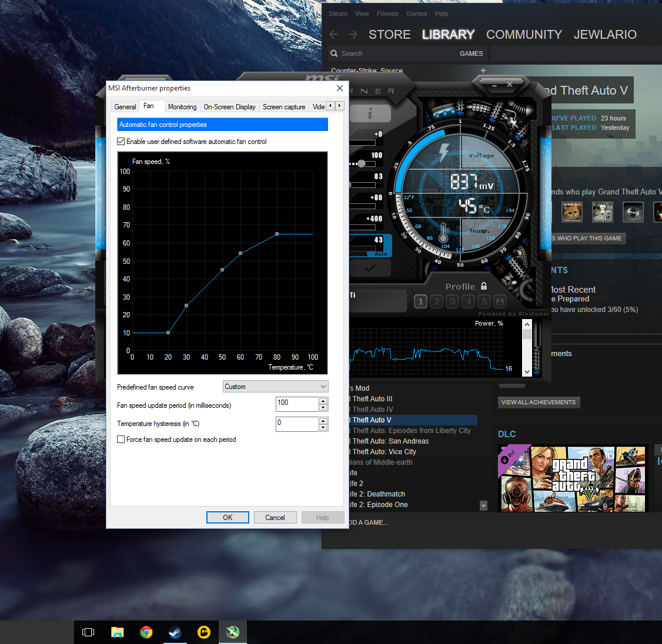Open Task View on the taskbar
The height and width of the screenshot is (644, 662).
[x=88, y=632]
